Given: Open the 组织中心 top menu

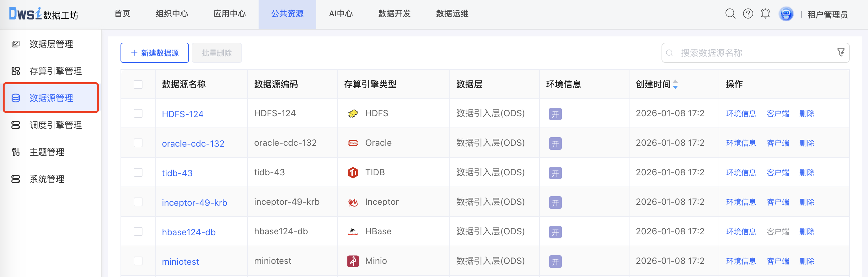Looking at the screenshot, I should [x=172, y=14].
